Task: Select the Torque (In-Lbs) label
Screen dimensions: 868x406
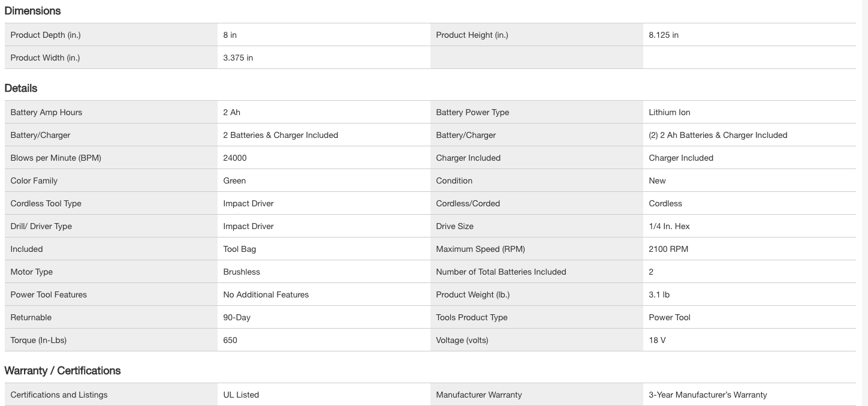Action: 38,340
